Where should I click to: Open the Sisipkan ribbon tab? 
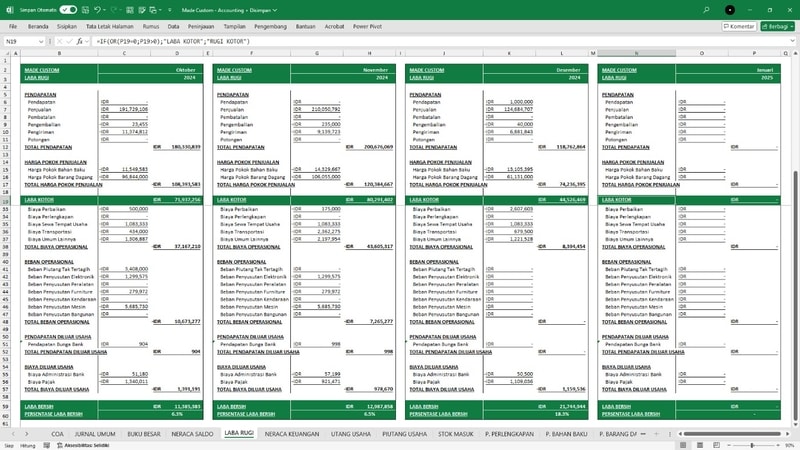67,26
